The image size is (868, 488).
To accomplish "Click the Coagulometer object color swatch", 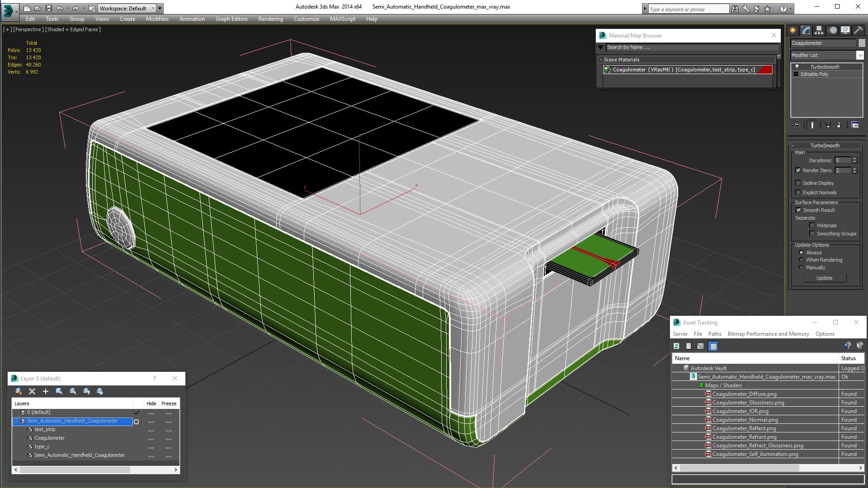I will click(862, 43).
